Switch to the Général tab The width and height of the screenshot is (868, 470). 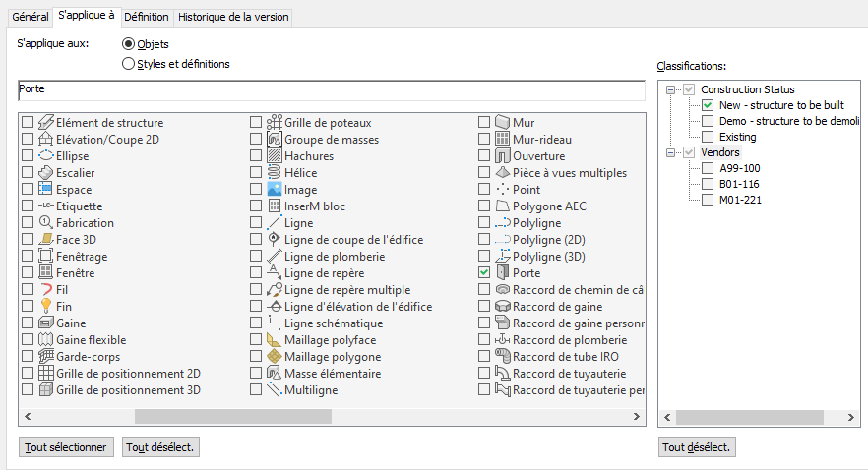[30, 17]
